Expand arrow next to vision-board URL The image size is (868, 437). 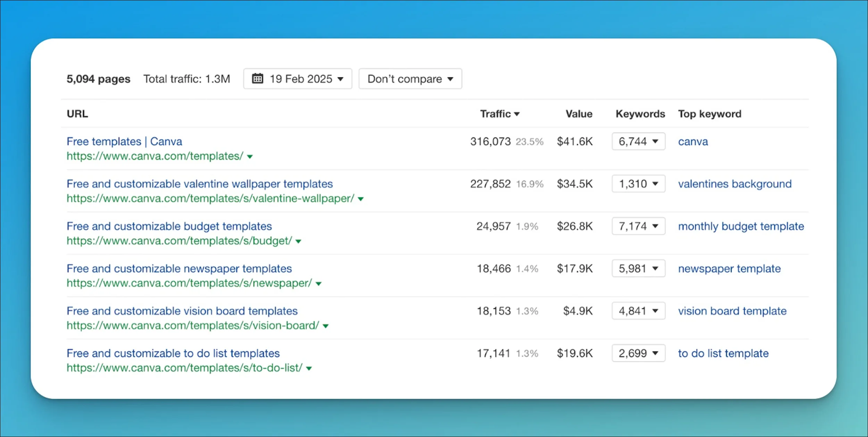click(325, 326)
